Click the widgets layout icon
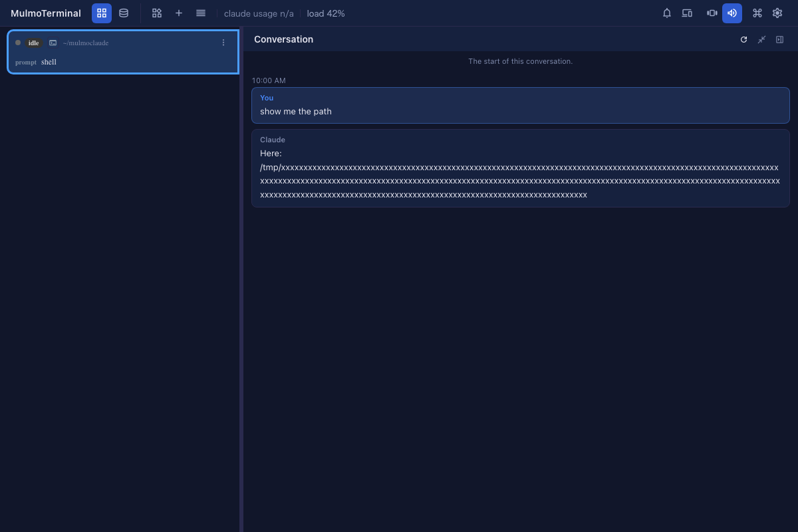Screen dimensions: 798x532 [157, 13]
